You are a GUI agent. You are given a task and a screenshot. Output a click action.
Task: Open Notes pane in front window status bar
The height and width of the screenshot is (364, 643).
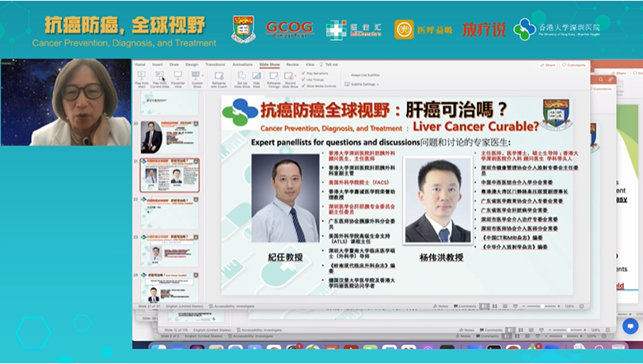click(441, 306)
